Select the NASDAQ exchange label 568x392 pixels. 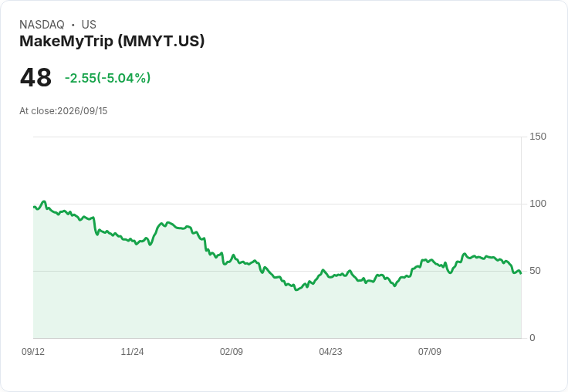[42, 25]
